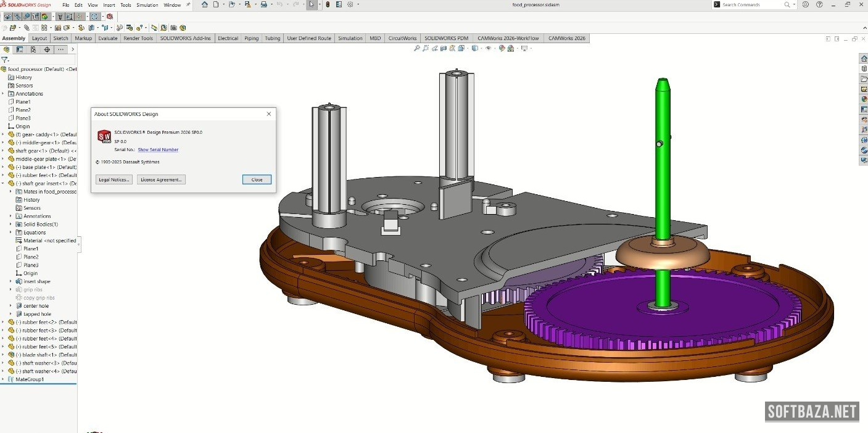Click the Show Serial Number link
This screenshot has width=868, height=433.
click(x=158, y=150)
